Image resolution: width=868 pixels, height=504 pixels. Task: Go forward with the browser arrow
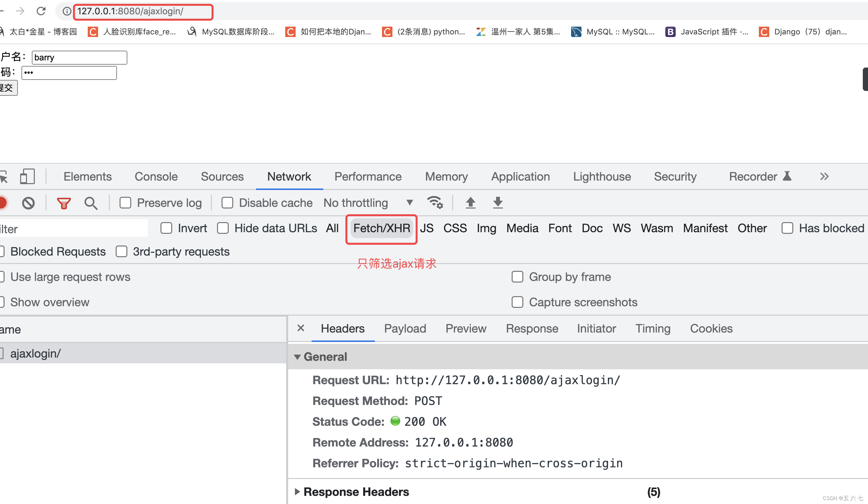click(x=20, y=11)
